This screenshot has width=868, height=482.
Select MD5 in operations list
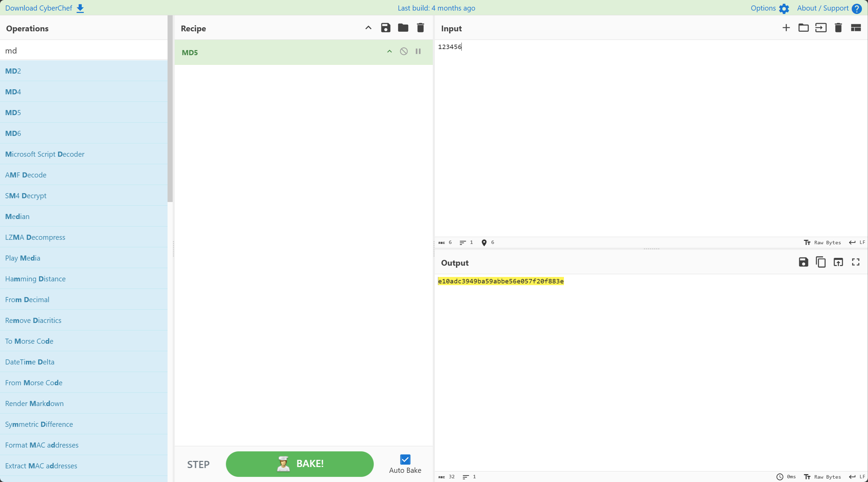point(84,112)
